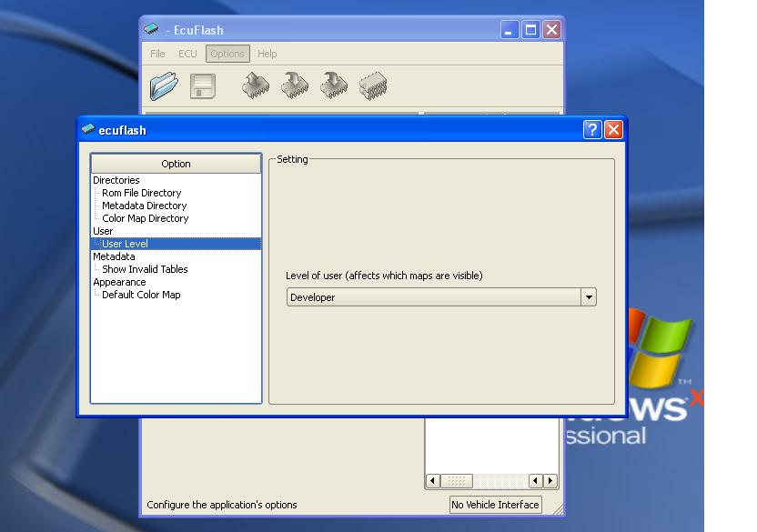Select the Appearance category
This screenshot has width=757, height=532.
[x=119, y=282]
